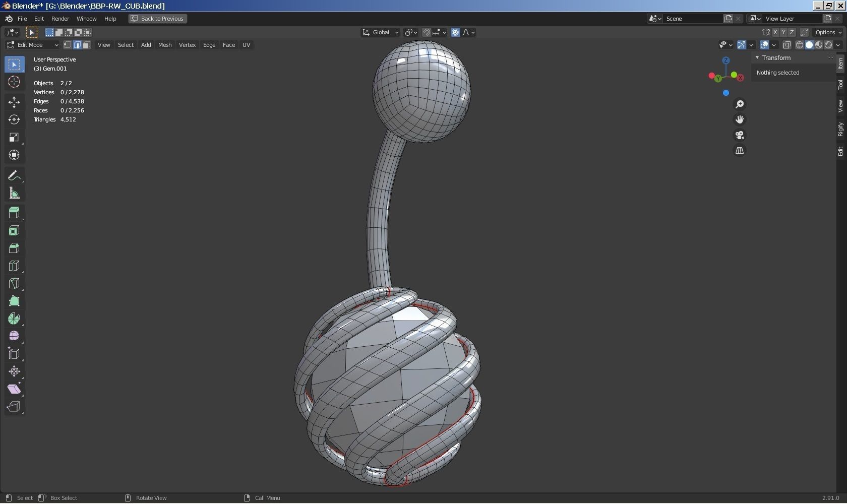Toggle viewport overlays visibility
847x504 pixels.
pos(764,45)
